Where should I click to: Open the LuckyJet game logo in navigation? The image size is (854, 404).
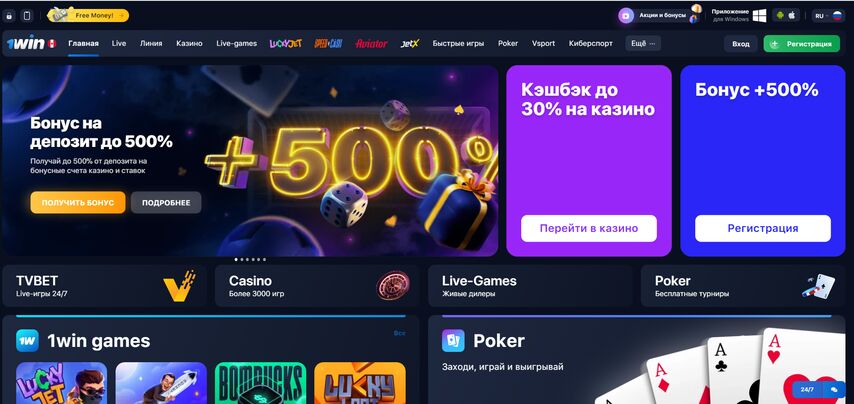[x=285, y=44]
